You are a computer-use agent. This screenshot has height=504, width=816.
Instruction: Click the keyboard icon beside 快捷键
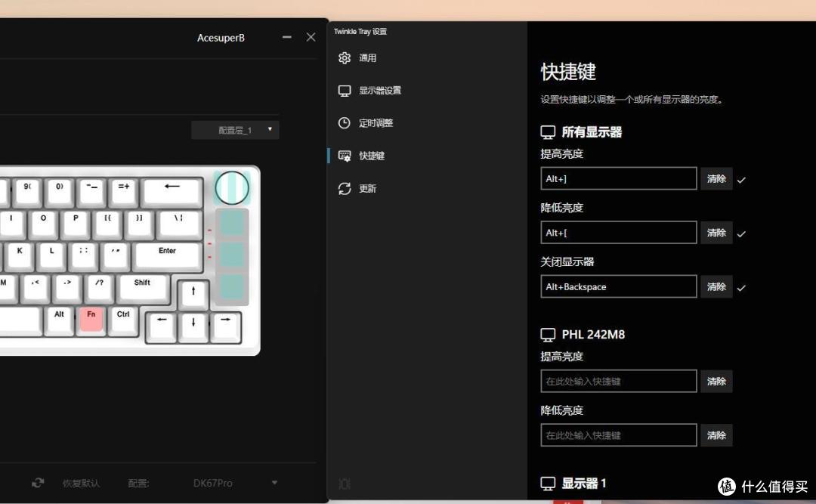pos(344,156)
